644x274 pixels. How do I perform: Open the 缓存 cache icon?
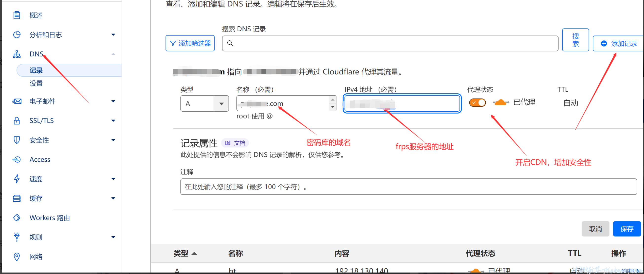(x=17, y=198)
